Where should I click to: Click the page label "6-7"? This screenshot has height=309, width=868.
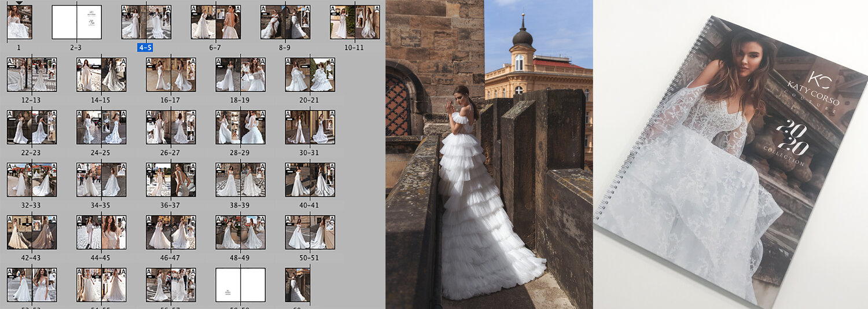pyautogui.click(x=215, y=47)
